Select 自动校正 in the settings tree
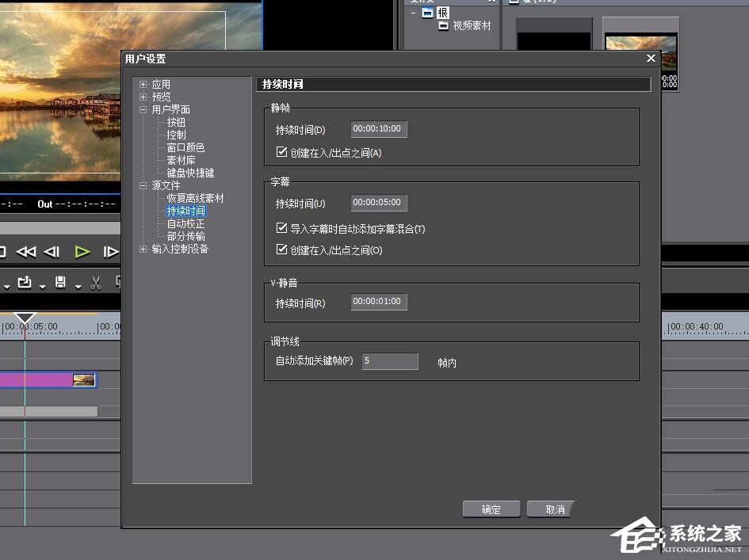749x560 pixels. [186, 223]
